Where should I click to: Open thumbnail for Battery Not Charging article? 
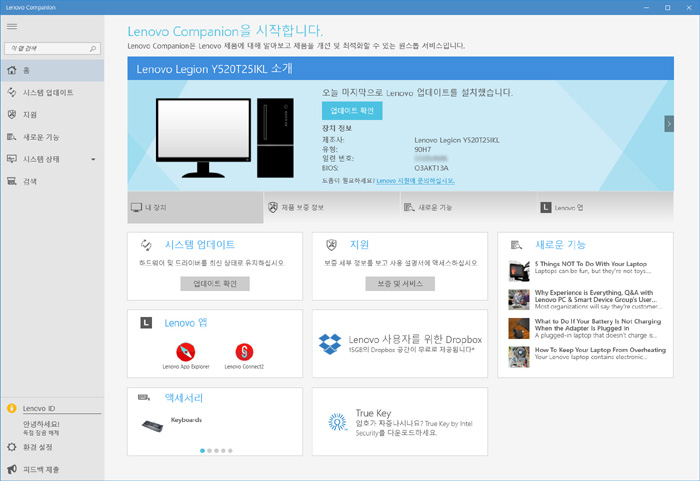[x=519, y=328]
